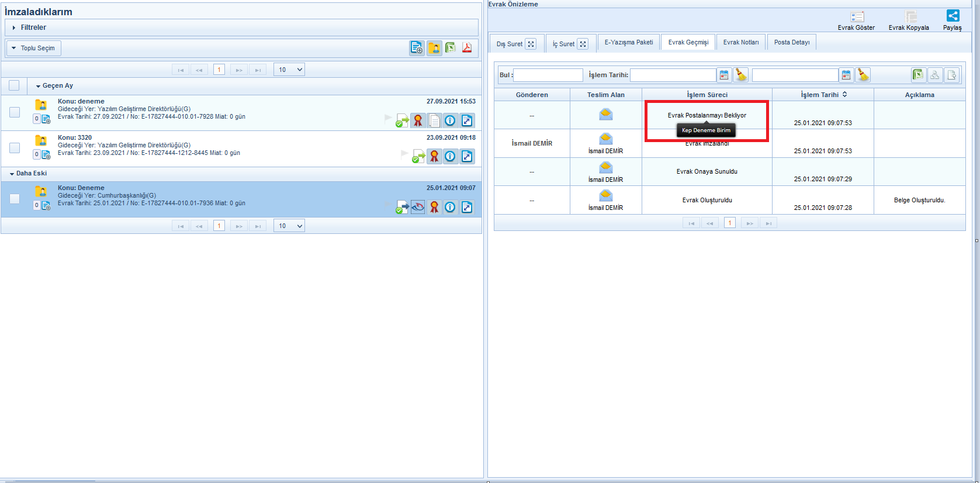The height and width of the screenshot is (483, 980).
Task: Check the box next to the Konu: 3320 document
Action: (15, 148)
